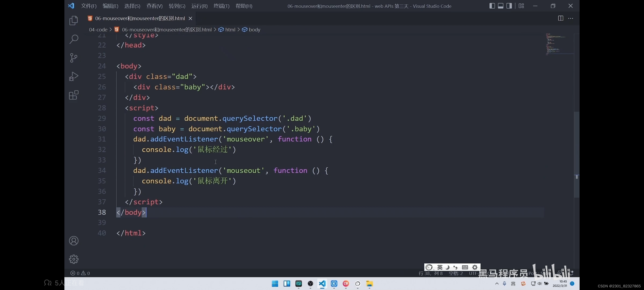Screen dimensions: 644x290
Task: Click the VS Code taskbar icon
Action: point(322,284)
